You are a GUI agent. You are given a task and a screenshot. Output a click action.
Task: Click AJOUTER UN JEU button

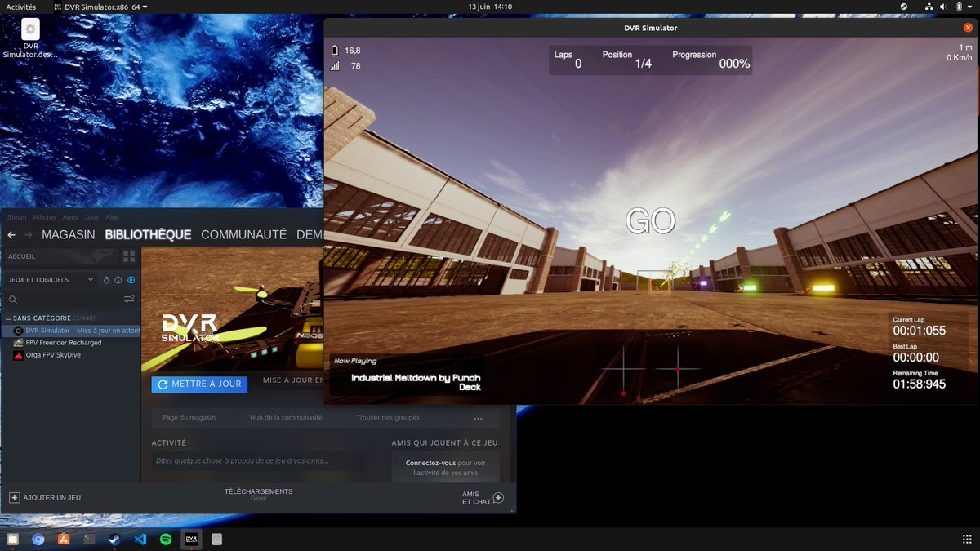[45, 497]
